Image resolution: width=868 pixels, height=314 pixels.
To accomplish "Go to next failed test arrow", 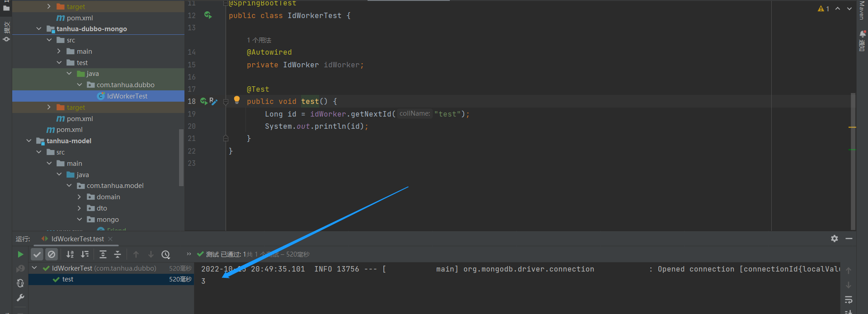I will tap(151, 254).
